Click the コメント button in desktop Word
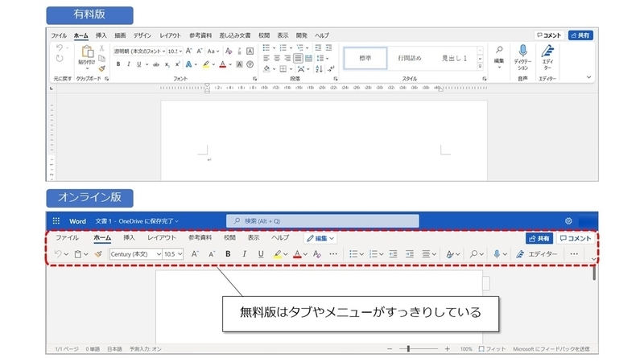644x362 pixels. (549, 35)
